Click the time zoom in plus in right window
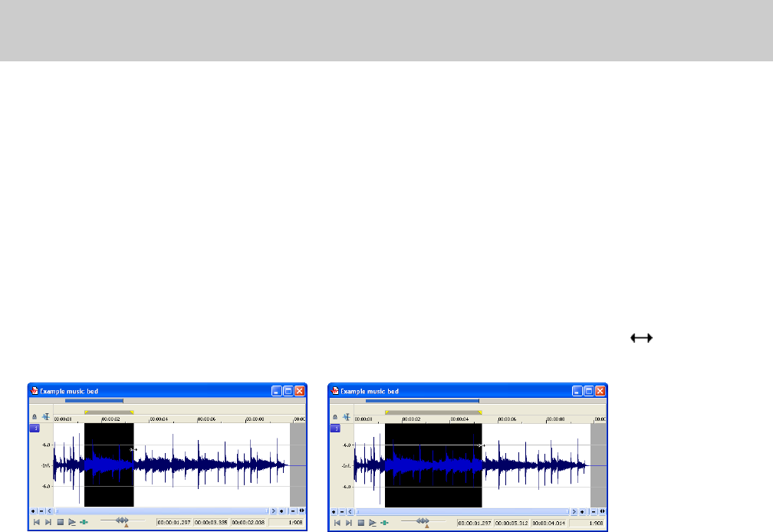The height and width of the screenshot is (532, 773). pos(582,512)
